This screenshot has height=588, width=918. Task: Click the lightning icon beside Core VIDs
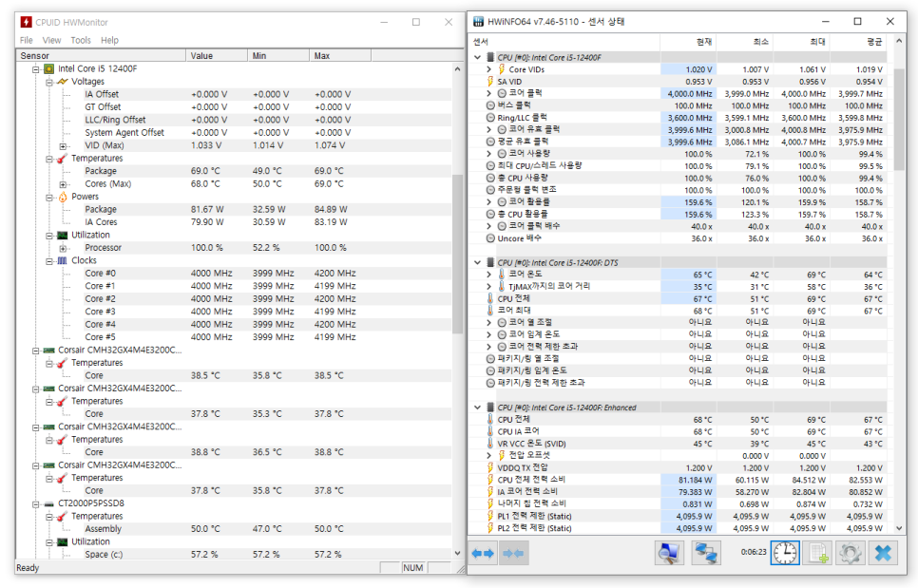coord(502,69)
